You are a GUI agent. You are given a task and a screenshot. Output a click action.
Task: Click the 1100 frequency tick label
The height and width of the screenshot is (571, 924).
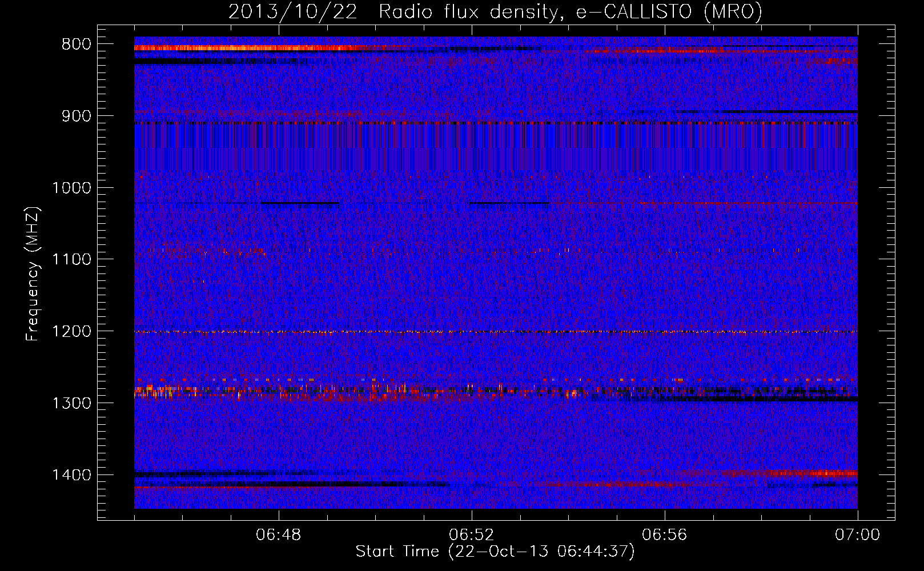[72, 260]
